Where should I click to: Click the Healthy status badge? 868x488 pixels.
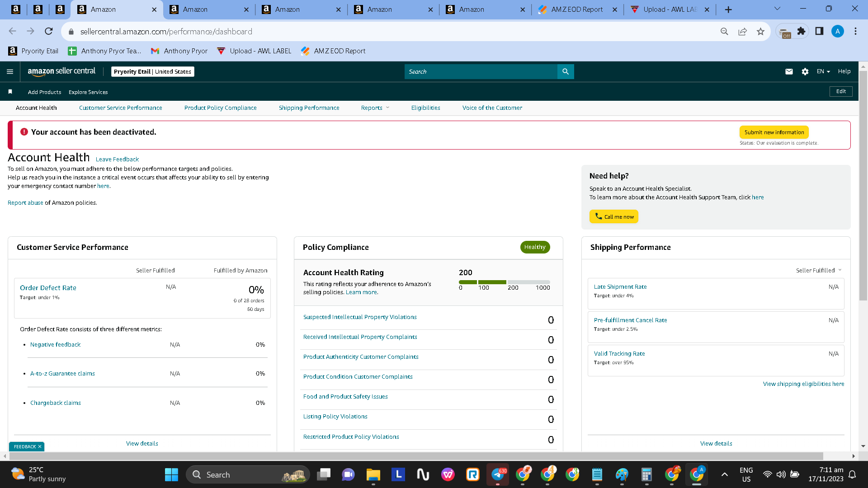coord(535,247)
